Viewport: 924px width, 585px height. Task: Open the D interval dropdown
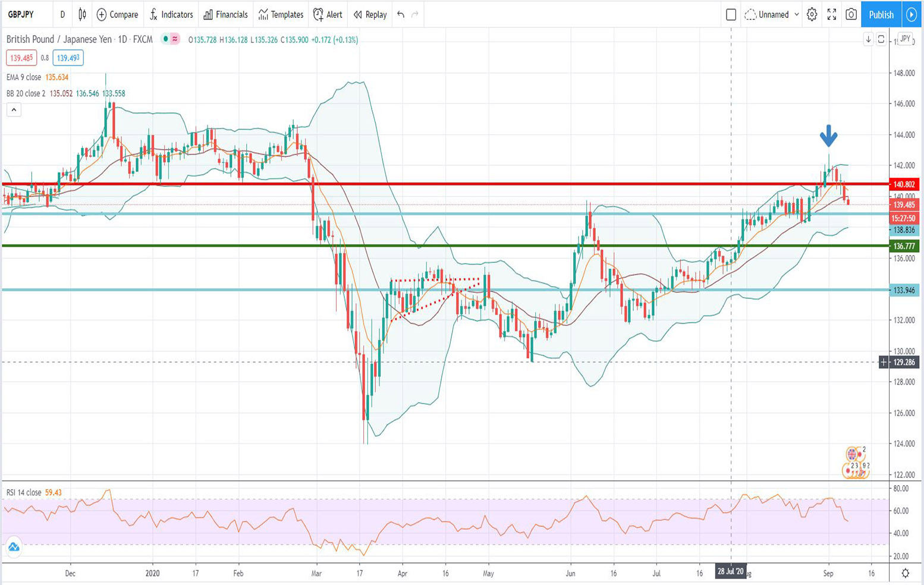[x=62, y=14]
